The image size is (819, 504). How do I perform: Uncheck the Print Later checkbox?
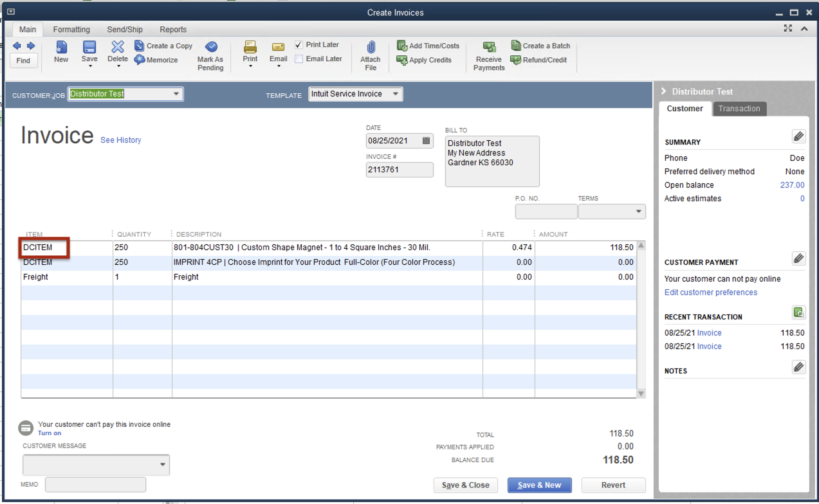(299, 45)
